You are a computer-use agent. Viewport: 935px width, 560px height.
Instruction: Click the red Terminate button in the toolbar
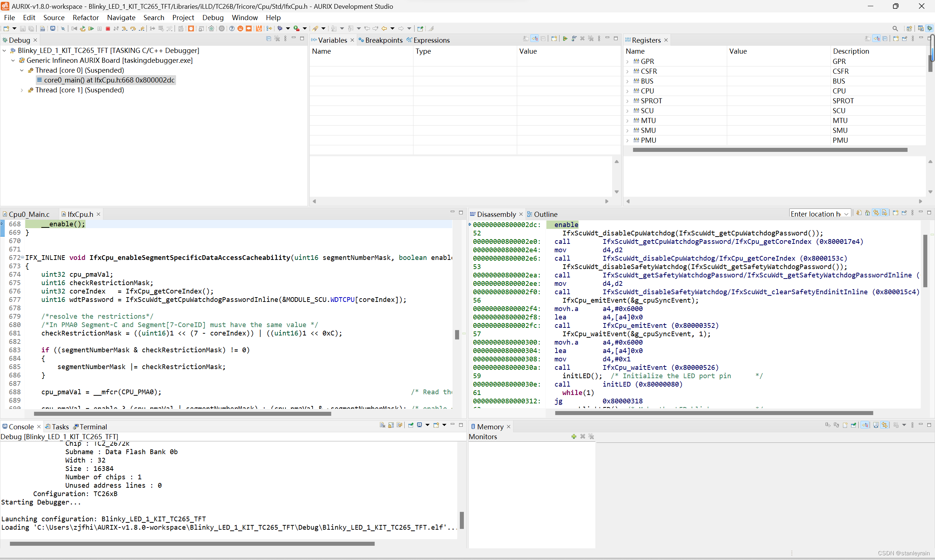tap(108, 28)
